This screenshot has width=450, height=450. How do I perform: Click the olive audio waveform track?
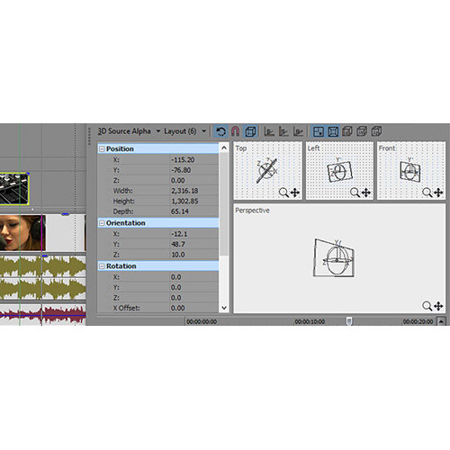43,278
